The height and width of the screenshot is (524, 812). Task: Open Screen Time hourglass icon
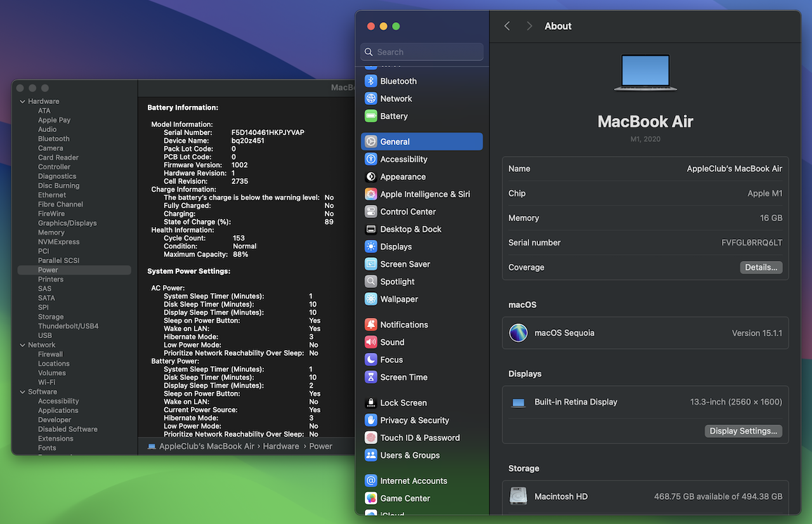point(371,377)
